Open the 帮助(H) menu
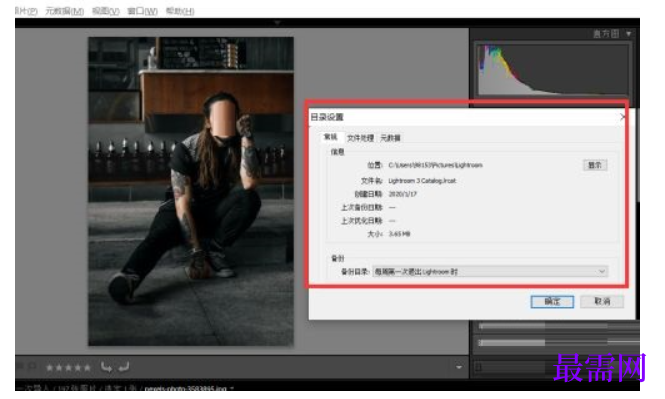Screen dimensions: 665x399 coord(180,11)
